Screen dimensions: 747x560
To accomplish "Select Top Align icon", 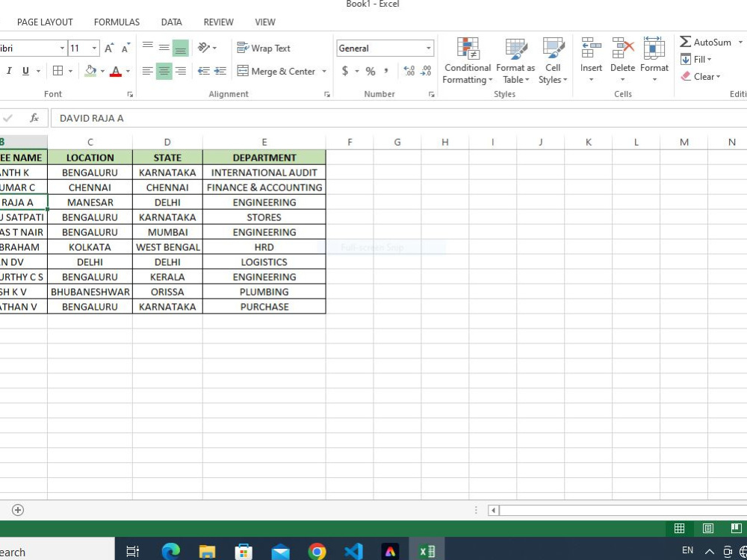I will [148, 48].
